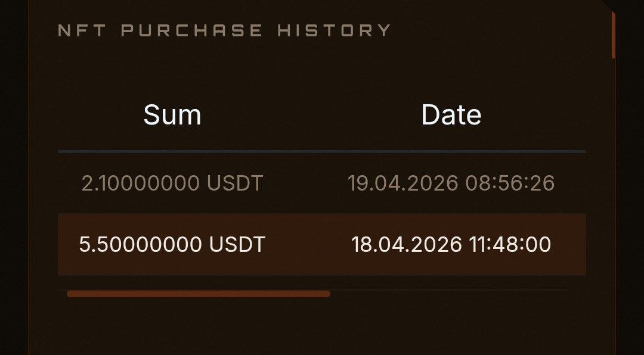Click the word "PURCHASE" in the heading
The image size is (644, 355).
[x=191, y=30]
